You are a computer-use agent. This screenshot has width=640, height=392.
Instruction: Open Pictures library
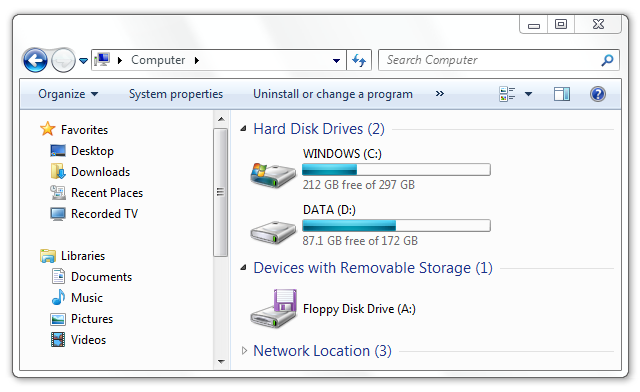(x=92, y=319)
